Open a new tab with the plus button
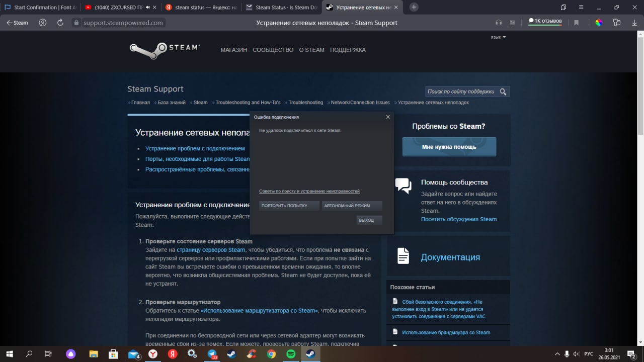Image resolution: width=644 pixels, height=362 pixels. coord(414,7)
